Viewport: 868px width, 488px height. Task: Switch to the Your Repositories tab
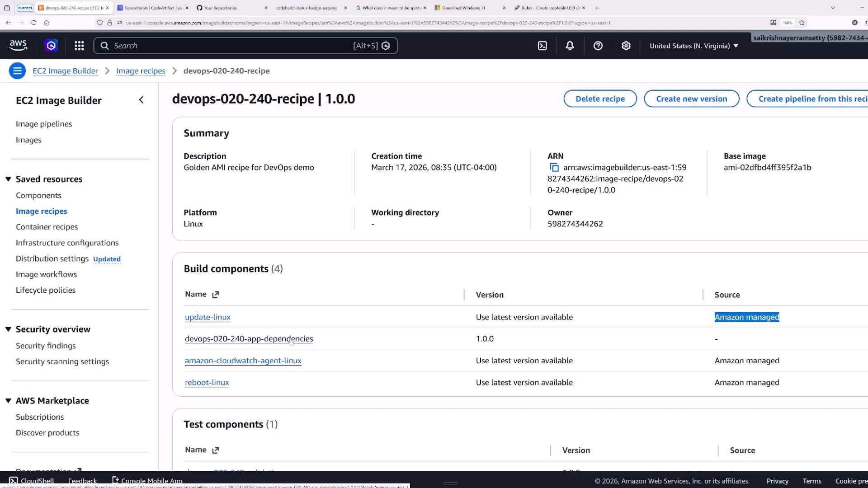point(231,8)
